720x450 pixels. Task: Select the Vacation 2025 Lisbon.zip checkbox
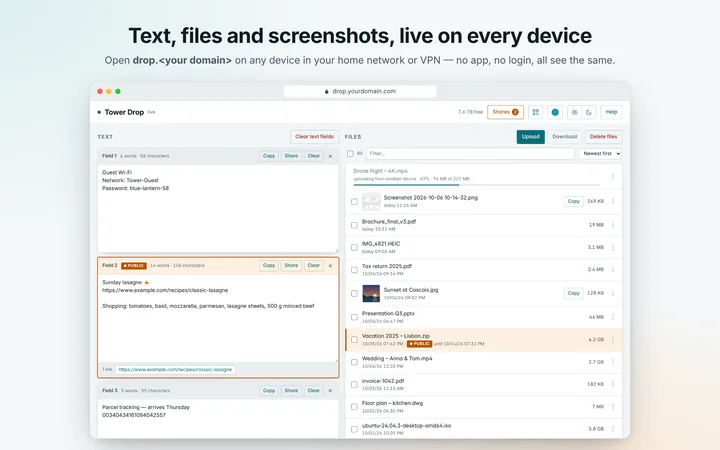tap(354, 340)
